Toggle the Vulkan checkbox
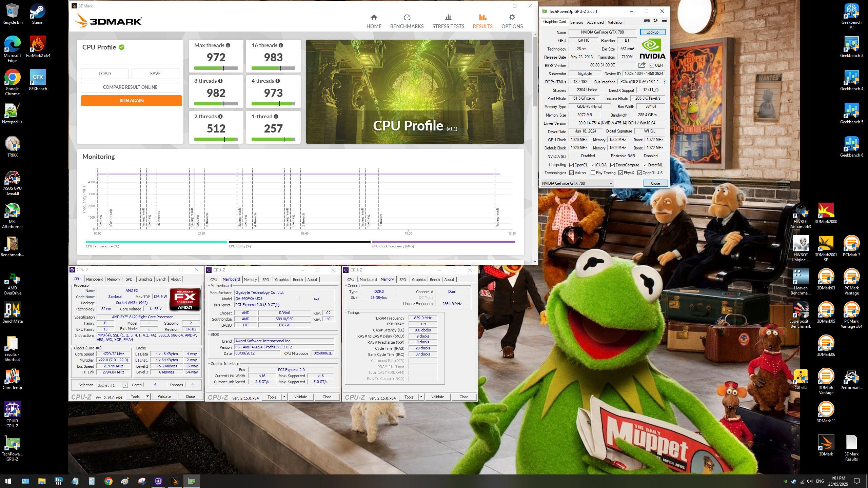 tap(571, 173)
